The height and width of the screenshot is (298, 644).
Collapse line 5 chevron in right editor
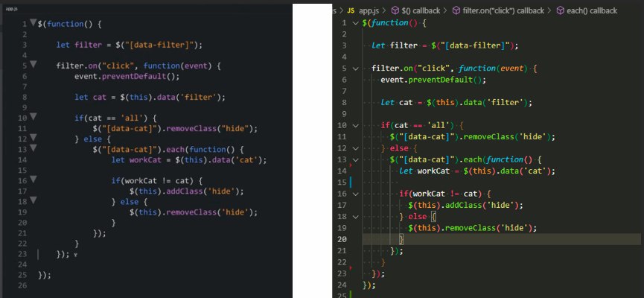pyautogui.click(x=355, y=69)
